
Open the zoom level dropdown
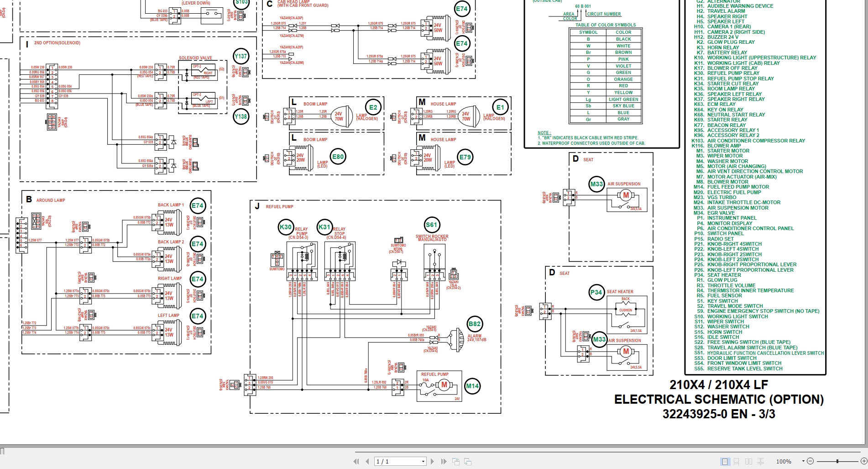803,461
